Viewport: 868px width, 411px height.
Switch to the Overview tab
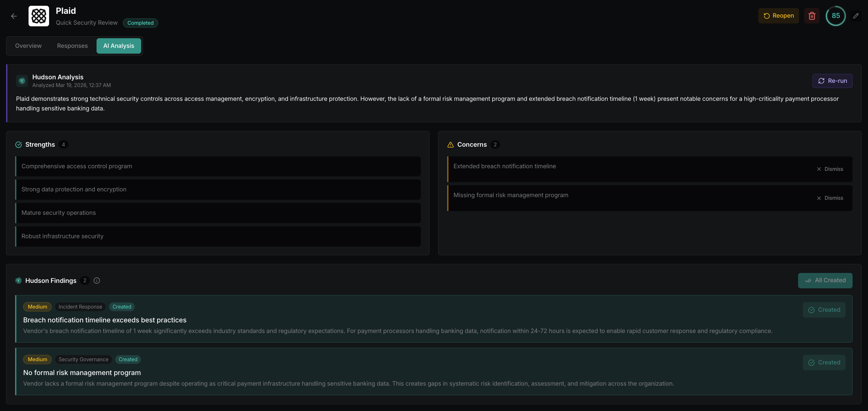pos(28,46)
